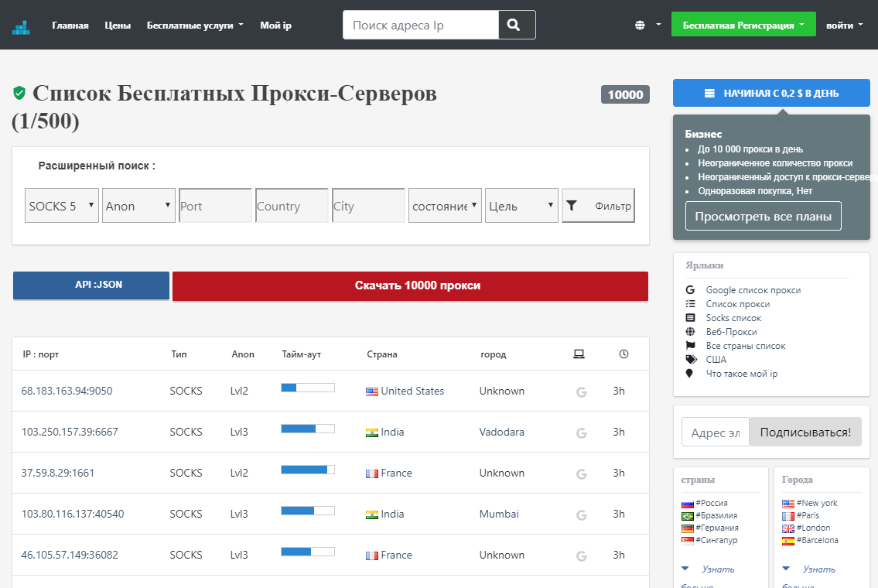This screenshot has width=878, height=588.
Task: Open Socks список link
Action: [x=733, y=317]
